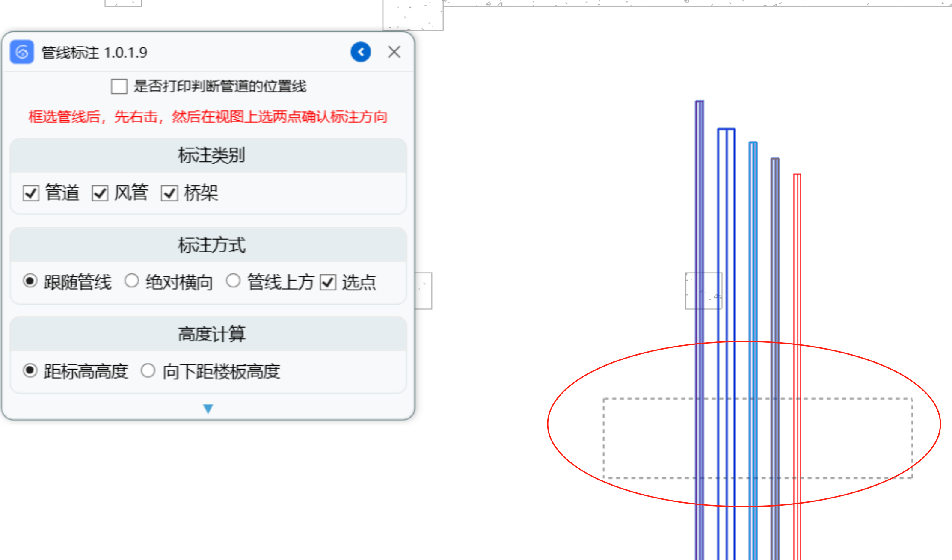Image resolution: width=952 pixels, height=560 pixels.
Task: Select 向下距楼板高度 radio option
Action: 148,370
